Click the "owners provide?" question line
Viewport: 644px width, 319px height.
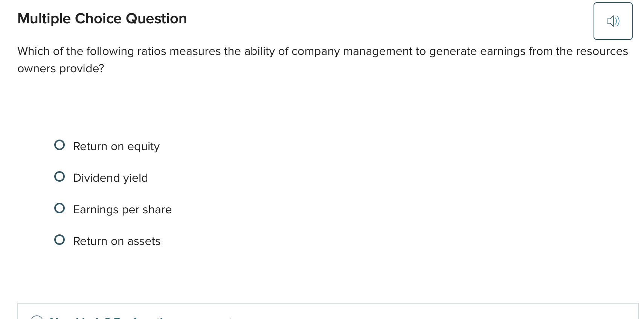61,68
